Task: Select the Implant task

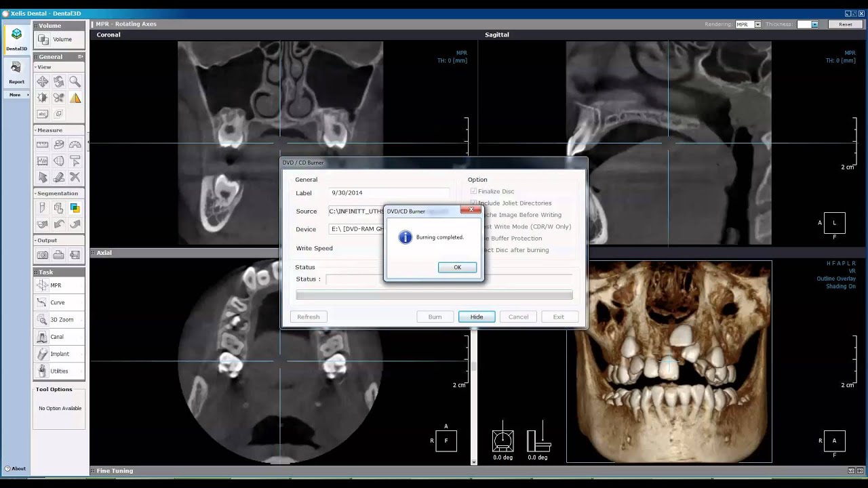Action: 59,354
